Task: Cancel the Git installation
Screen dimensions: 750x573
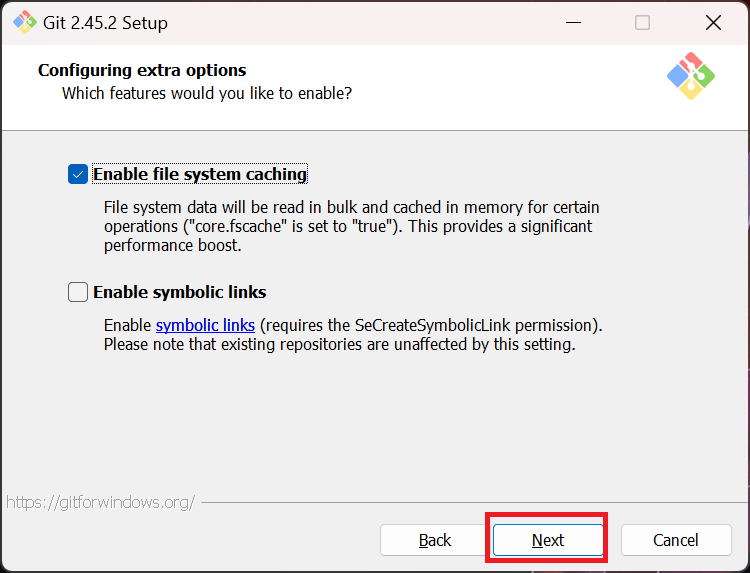Action: click(675, 540)
